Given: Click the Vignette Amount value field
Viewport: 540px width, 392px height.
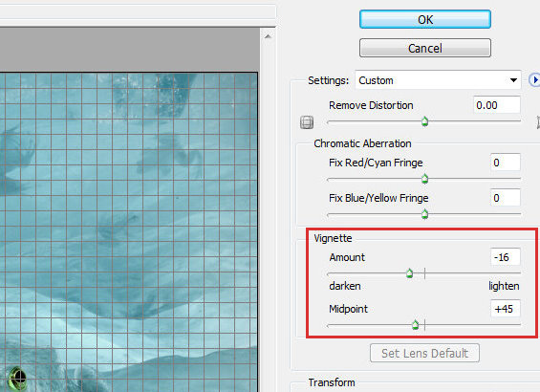Looking at the screenshot, I should [506, 257].
